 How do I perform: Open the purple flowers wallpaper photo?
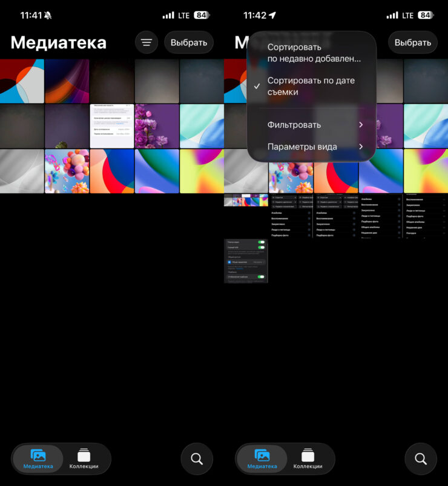coord(157,126)
